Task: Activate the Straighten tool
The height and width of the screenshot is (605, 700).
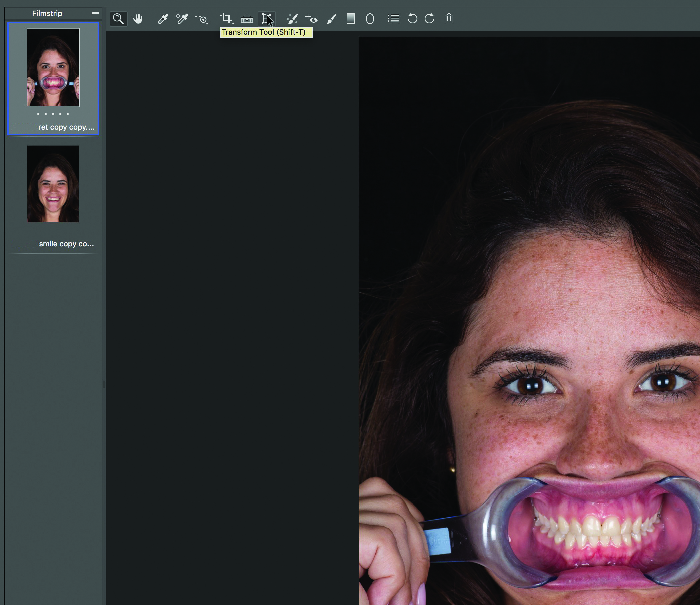Action: click(x=247, y=19)
